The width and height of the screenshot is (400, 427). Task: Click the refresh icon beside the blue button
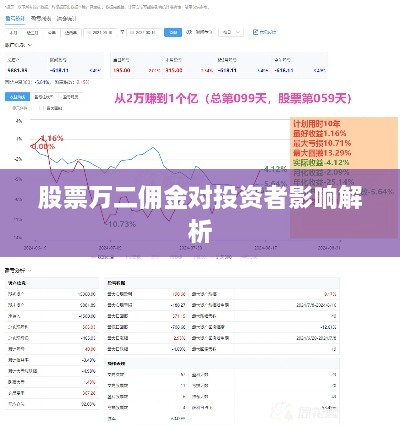click(189, 32)
